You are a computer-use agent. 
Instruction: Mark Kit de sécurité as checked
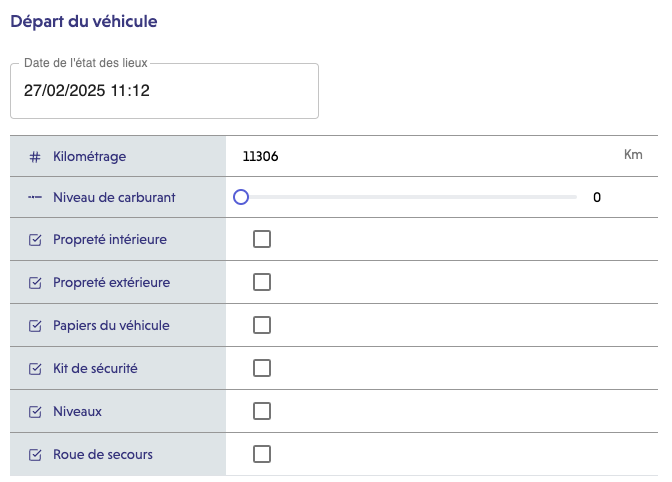(262, 368)
